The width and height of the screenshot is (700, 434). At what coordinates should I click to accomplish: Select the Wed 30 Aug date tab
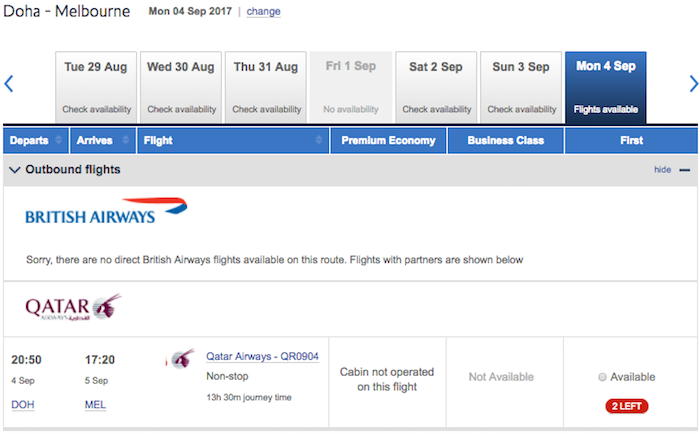click(x=181, y=87)
